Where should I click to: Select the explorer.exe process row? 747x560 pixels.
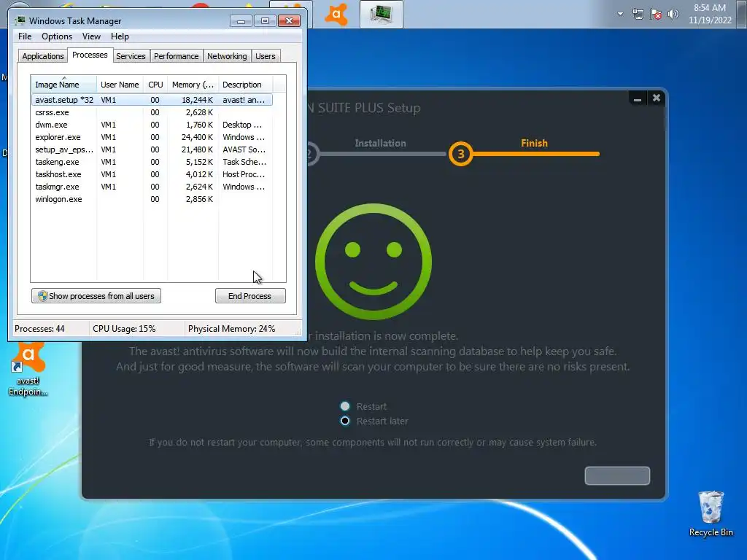(152, 137)
